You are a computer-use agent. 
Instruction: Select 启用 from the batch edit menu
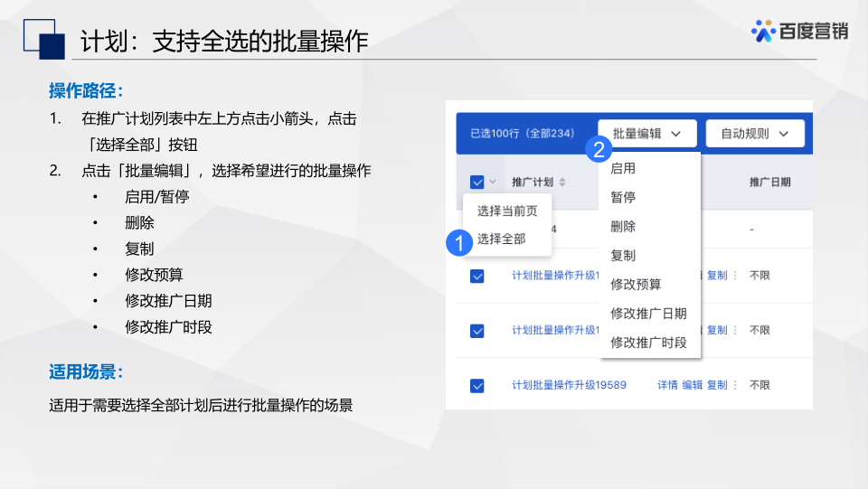coord(623,168)
